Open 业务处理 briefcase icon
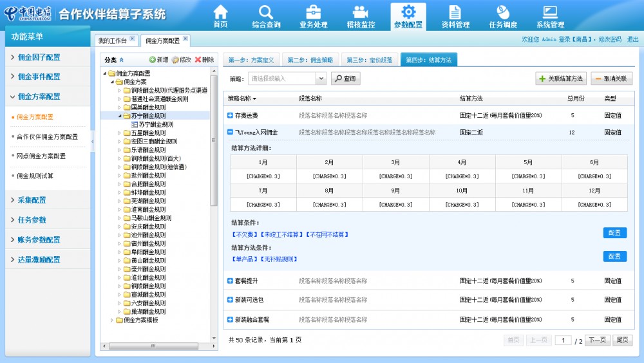 (313, 12)
